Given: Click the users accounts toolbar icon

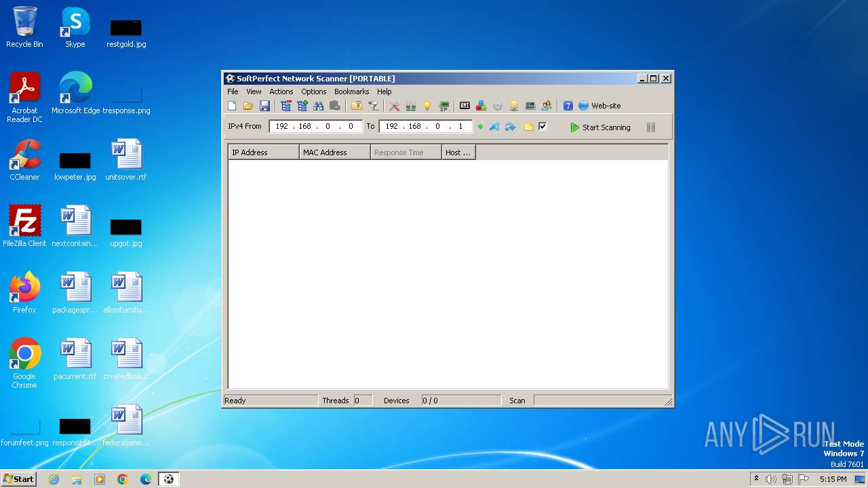Looking at the screenshot, I should (x=547, y=106).
